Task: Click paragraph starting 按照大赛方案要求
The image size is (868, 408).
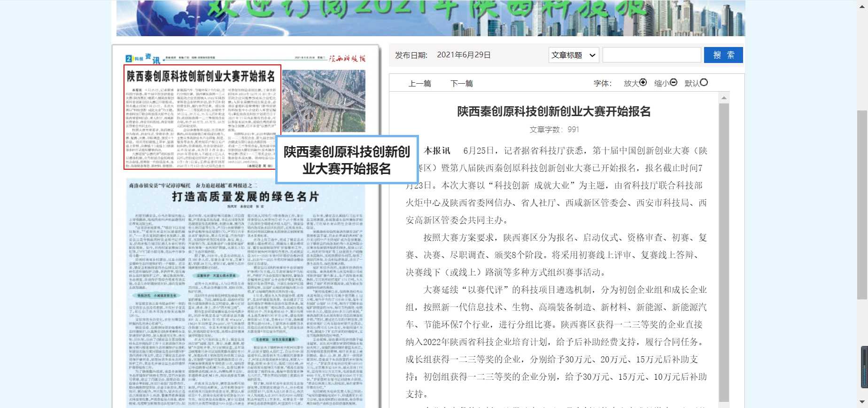Action: click(556, 255)
